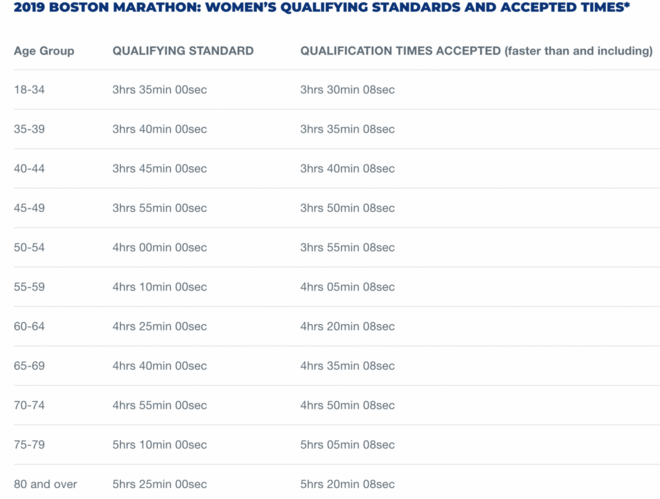Select the 18-34 age group cell
The image size is (660, 499).
pos(29,90)
